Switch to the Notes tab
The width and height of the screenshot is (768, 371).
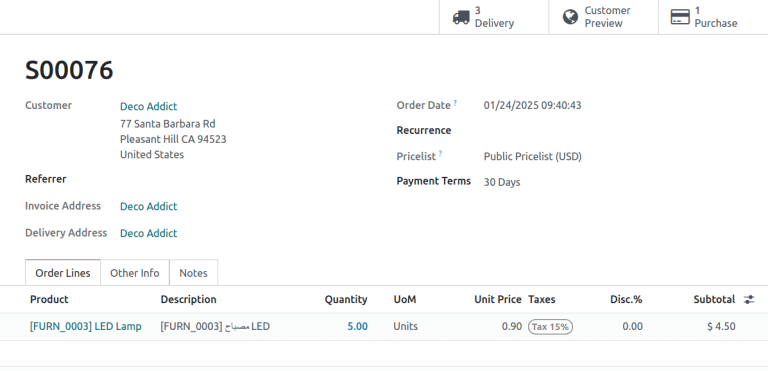point(193,273)
